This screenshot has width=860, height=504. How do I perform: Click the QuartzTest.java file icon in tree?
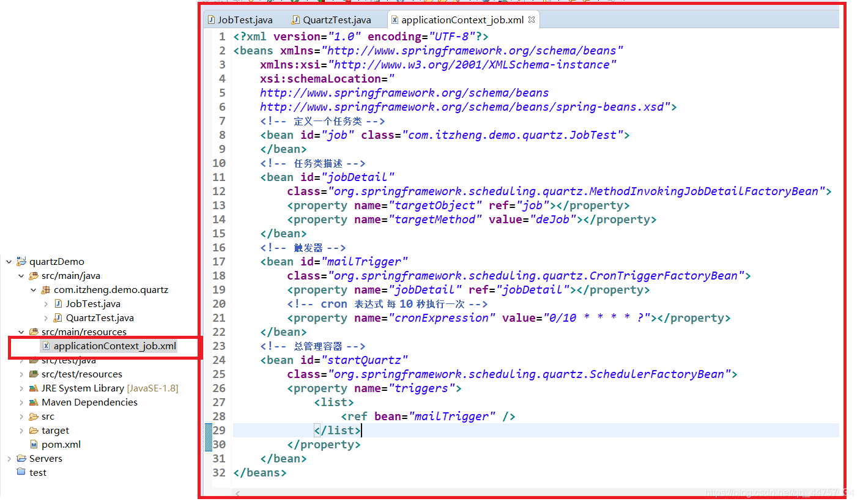tap(58, 318)
